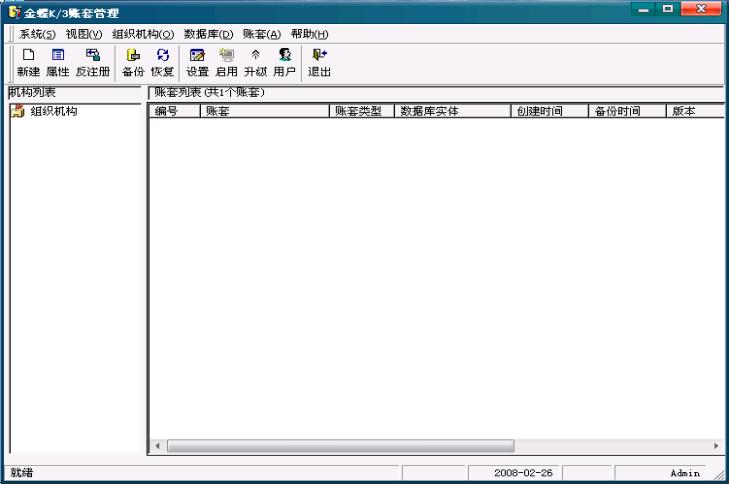Click the 启用 (Enable) toolbar icon
Screen dimensions: 729x484
pyautogui.click(x=226, y=62)
